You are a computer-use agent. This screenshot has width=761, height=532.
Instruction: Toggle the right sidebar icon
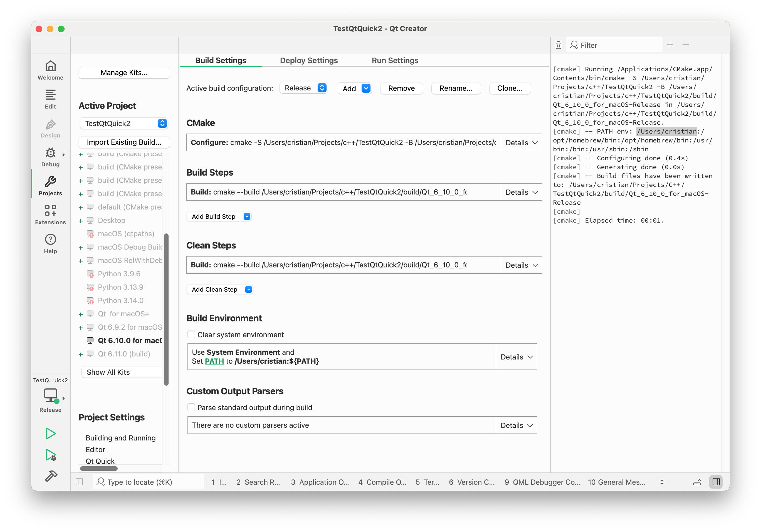pyautogui.click(x=716, y=482)
